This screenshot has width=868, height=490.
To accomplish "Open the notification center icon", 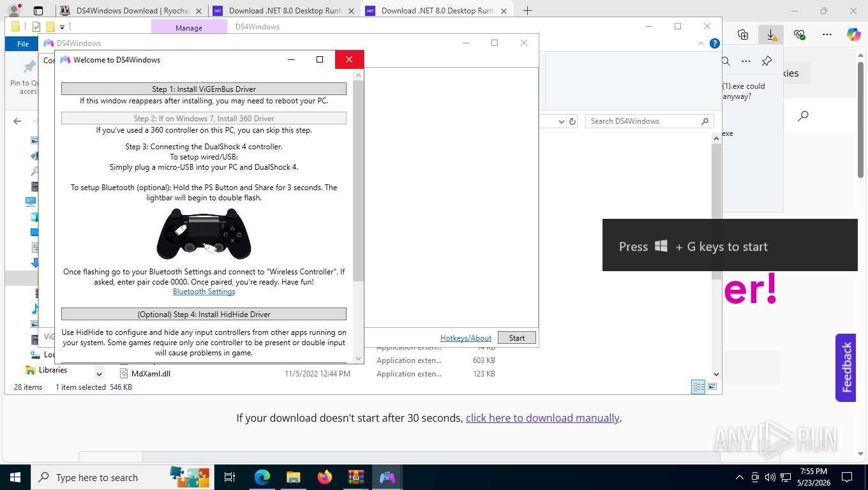I will coord(847,477).
